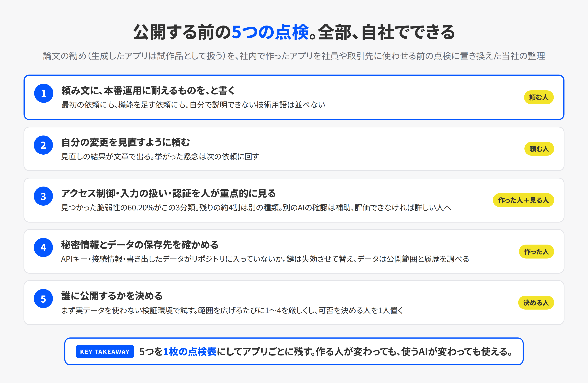Screen dimensions: 588x383
Task: Click the 作った人＋見る人 yellow badge
Action: tap(523, 200)
